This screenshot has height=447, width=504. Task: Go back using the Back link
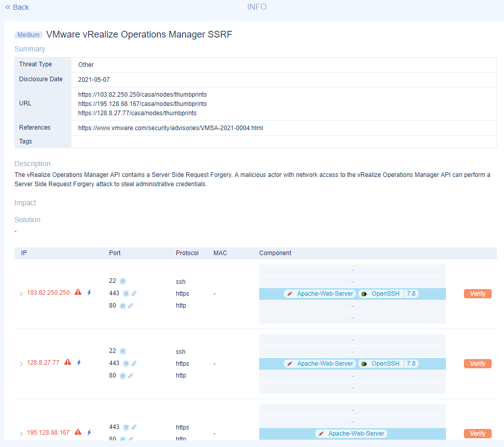[x=17, y=7]
